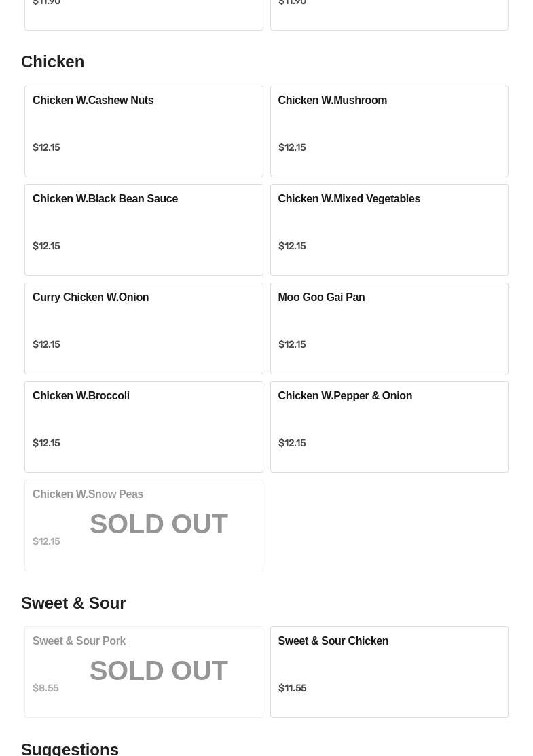
Task: Choose Chicken W.Pepper & Onion item
Action: [x=389, y=427]
